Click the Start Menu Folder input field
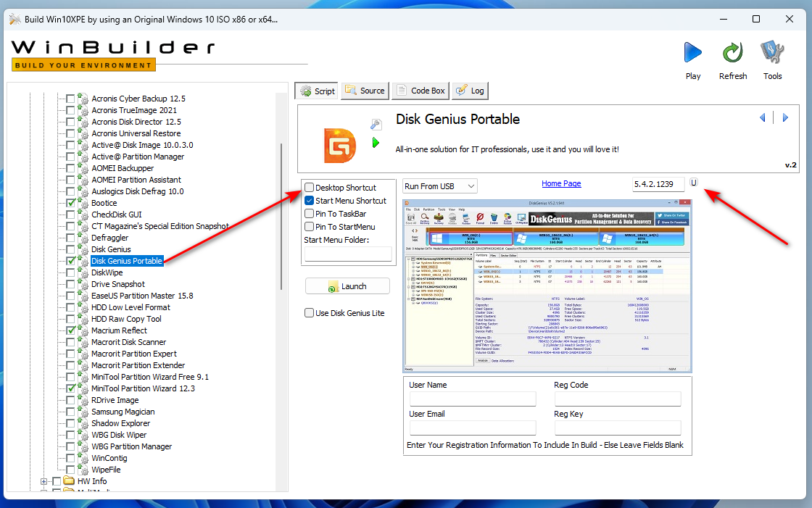812x508 pixels. click(348, 253)
